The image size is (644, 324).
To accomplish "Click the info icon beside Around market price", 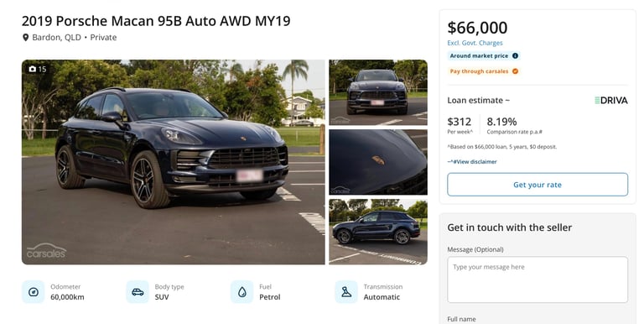I will click(x=515, y=55).
